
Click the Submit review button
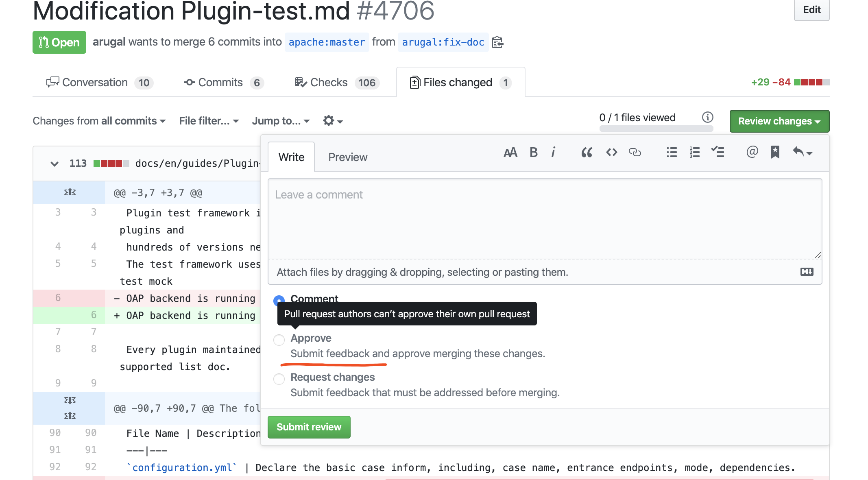click(x=309, y=427)
